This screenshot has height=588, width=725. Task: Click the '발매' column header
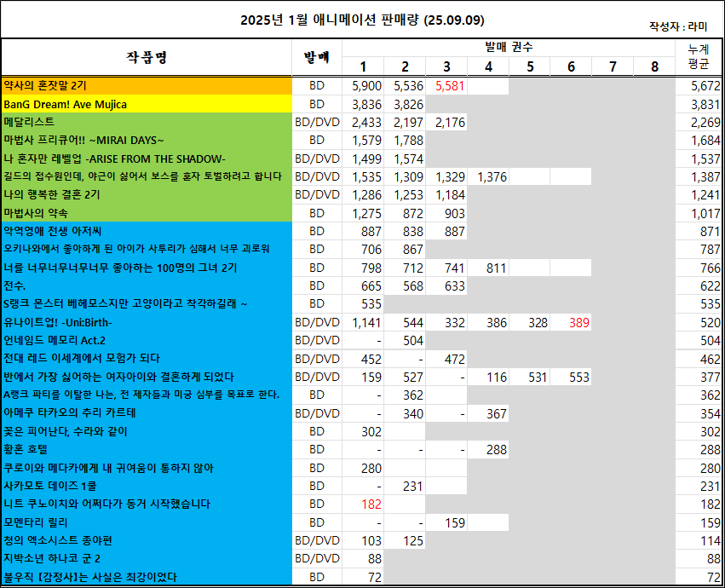[x=317, y=57]
